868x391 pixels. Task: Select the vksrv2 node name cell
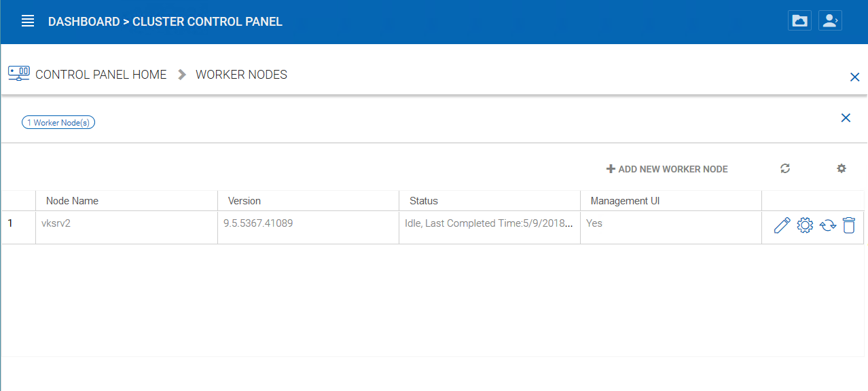coord(126,227)
